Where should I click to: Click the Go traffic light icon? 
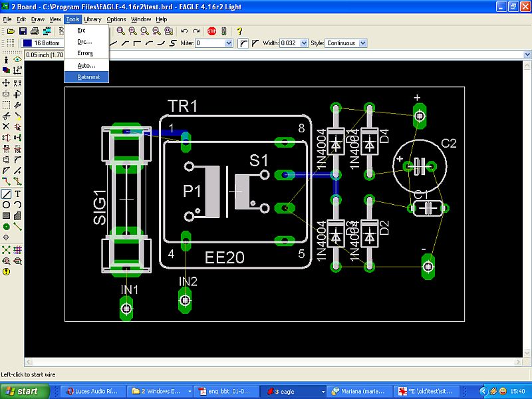(224, 31)
